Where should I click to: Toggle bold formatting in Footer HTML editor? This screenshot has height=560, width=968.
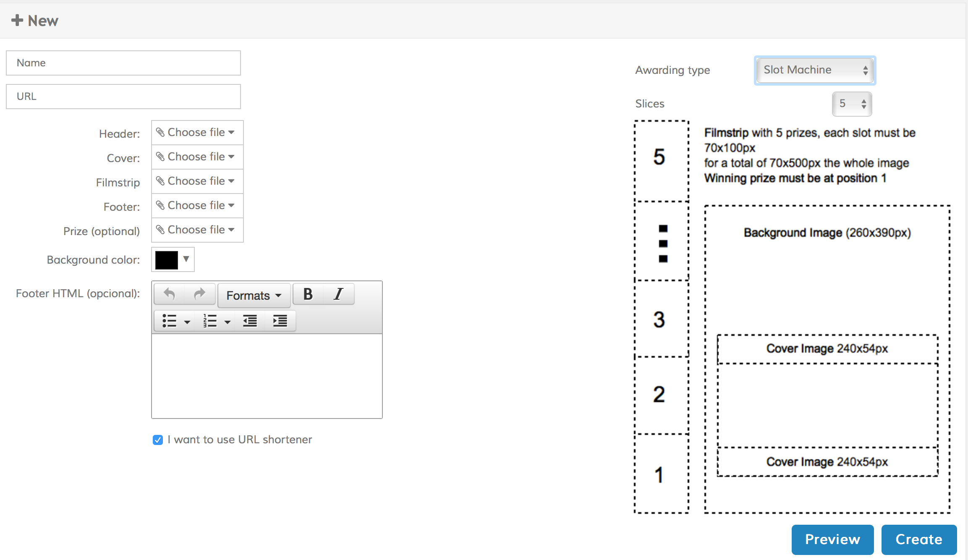[308, 294]
